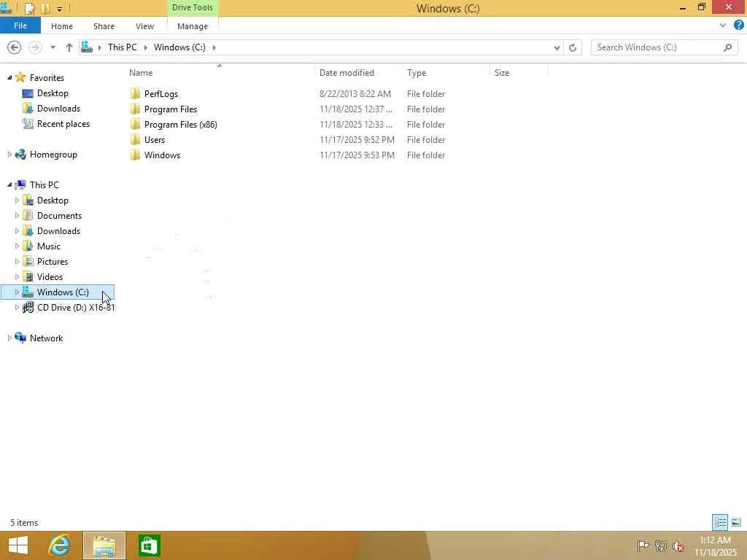This screenshot has height=560, width=747.
Task: Select the Windows folder icon in file list
Action: point(135,155)
